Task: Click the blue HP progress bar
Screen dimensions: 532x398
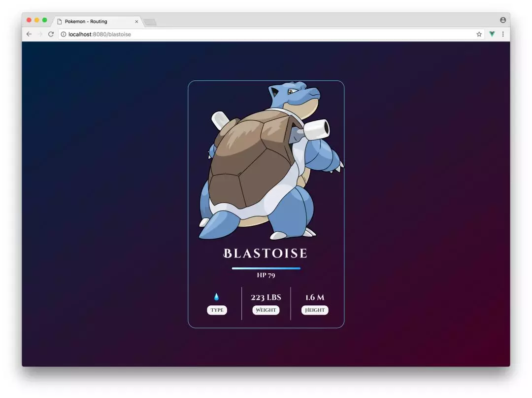Action: tap(266, 268)
